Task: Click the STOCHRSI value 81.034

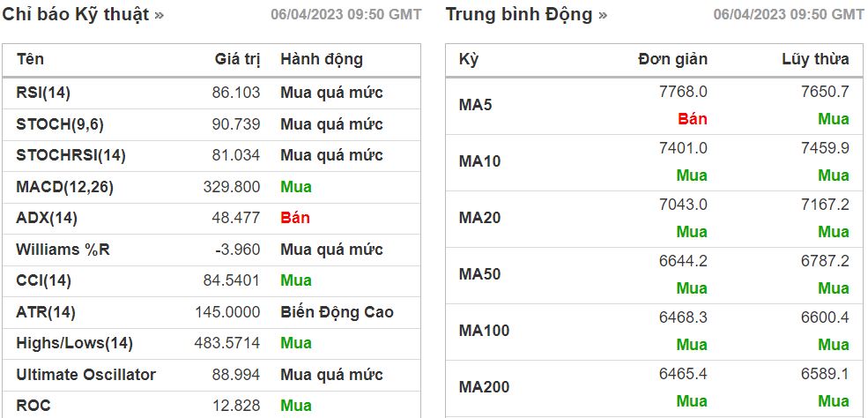Action: pyautogui.click(x=236, y=155)
